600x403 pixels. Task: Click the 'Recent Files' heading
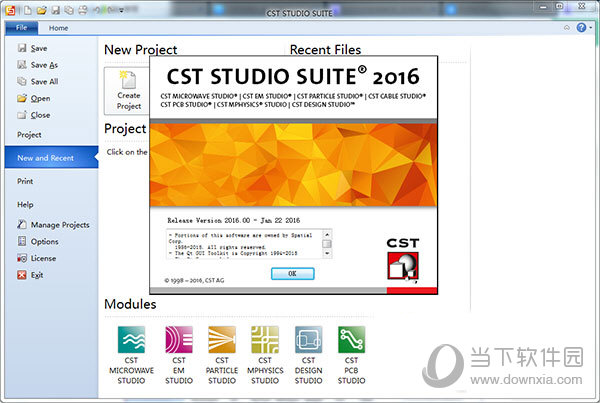tap(325, 50)
